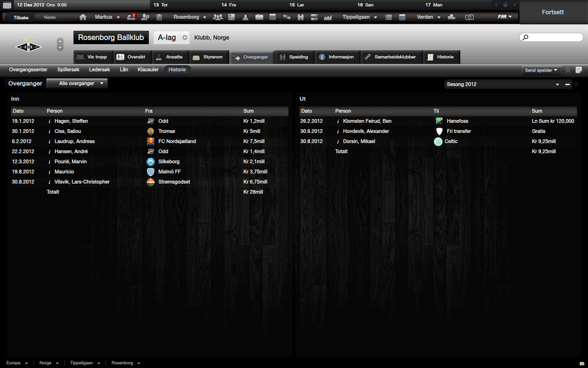
Task: Expand the Europa breadcrumb menu
Action: (17, 363)
